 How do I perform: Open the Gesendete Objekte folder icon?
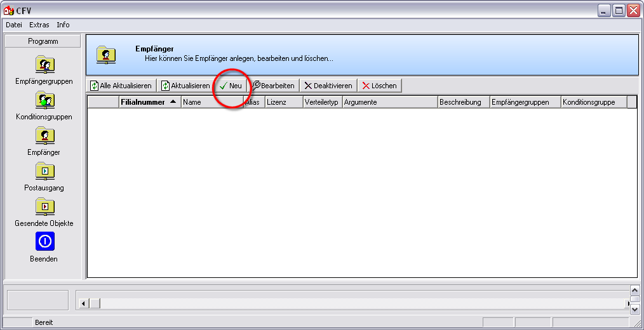(x=44, y=206)
